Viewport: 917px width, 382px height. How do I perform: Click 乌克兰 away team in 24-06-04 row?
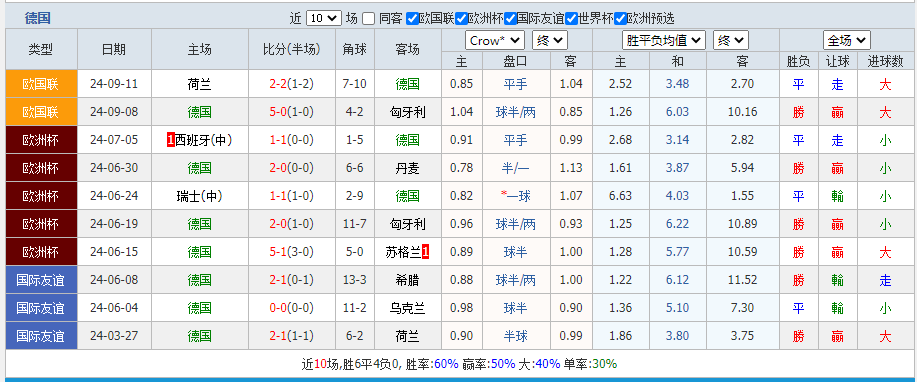407,308
